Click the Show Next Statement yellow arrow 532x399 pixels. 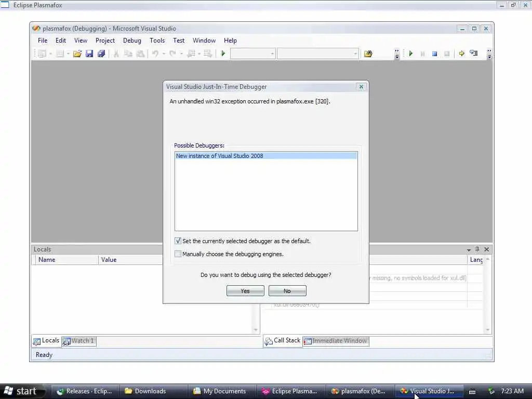[x=461, y=54]
